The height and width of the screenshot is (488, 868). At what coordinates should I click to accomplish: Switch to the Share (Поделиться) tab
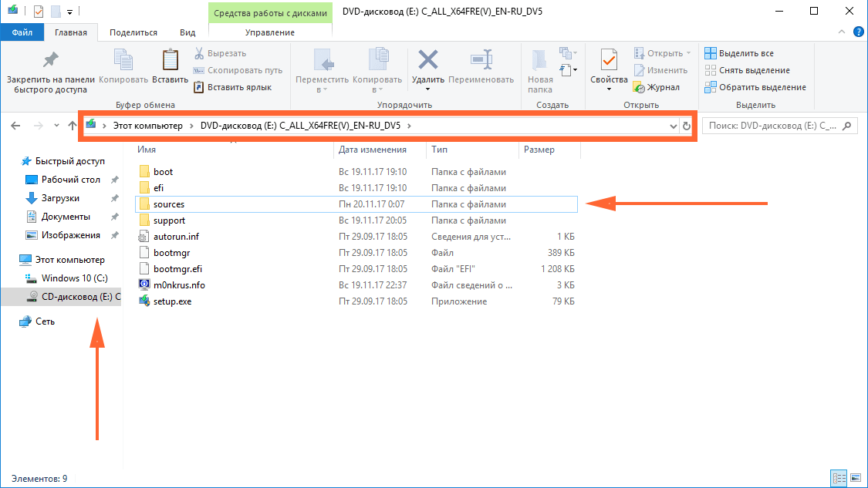point(133,32)
